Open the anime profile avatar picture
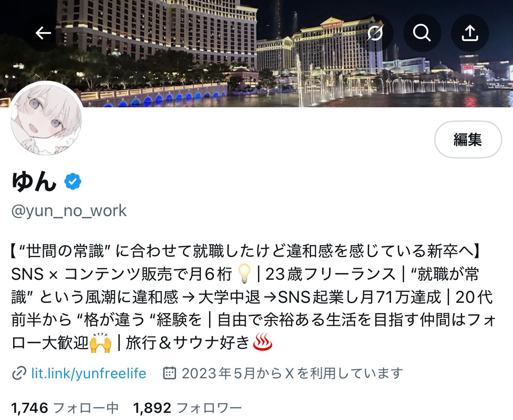The image size is (513, 420). click(x=46, y=119)
